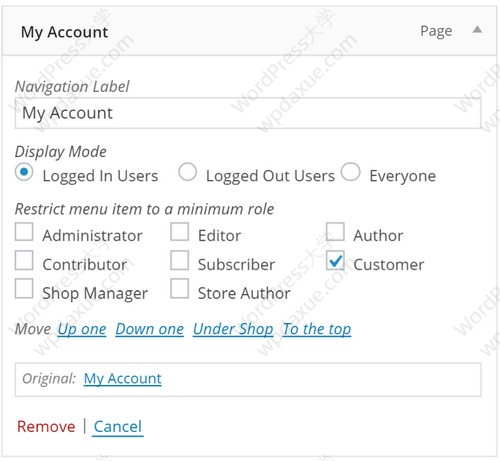Tick the Editor role checkbox
This screenshot has width=500, height=461.
pyautogui.click(x=180, y=232)
